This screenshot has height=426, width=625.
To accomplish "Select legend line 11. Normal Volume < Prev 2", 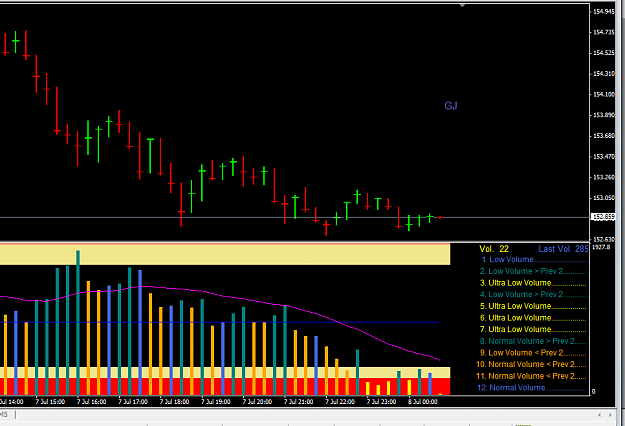I will 531,376.
